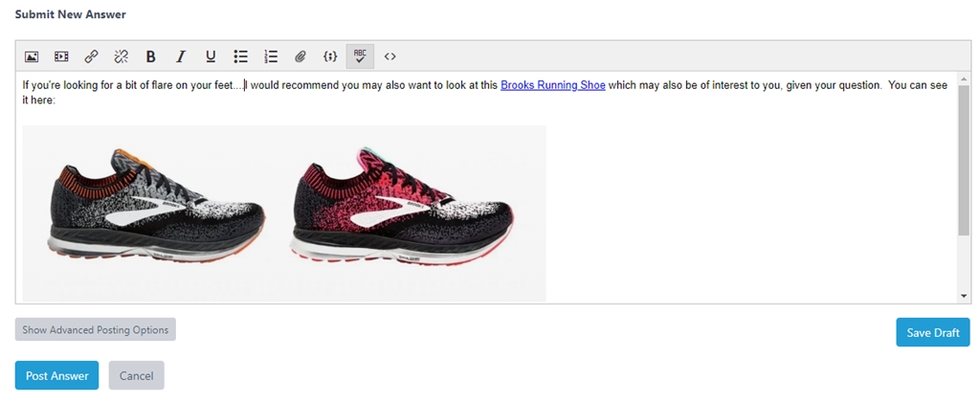Remove link with unlink icon

[x=122, y=56]
